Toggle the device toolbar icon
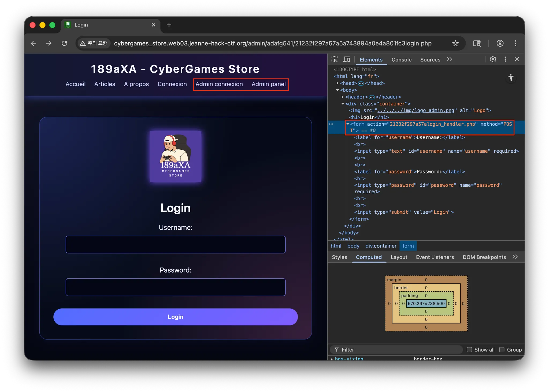Screen dimensions: 549x392 click(x=347, y=59)
